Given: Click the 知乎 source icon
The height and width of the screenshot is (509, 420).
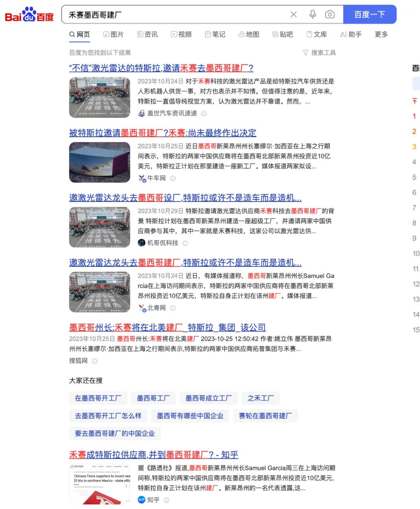Looking at the screenshot, I should click(142, 500).
